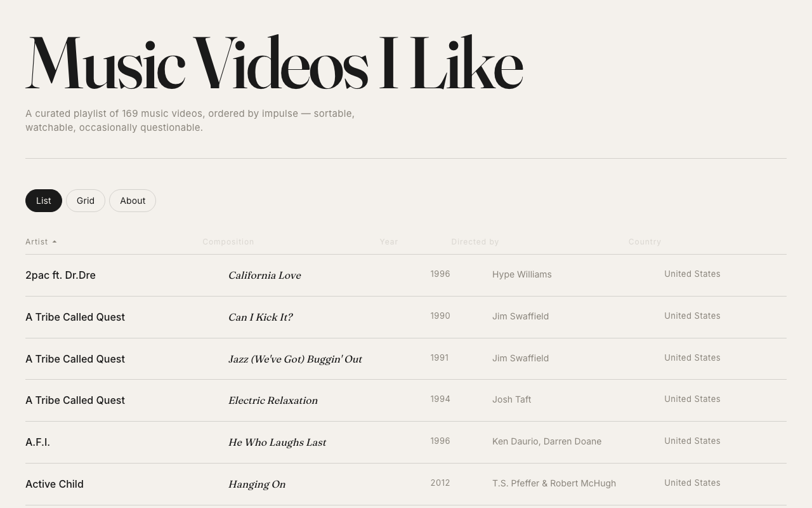Switch to the Grid view tab
Image resolution: width=812 pixels, height=508 pixels.
(x=86, y=201)
